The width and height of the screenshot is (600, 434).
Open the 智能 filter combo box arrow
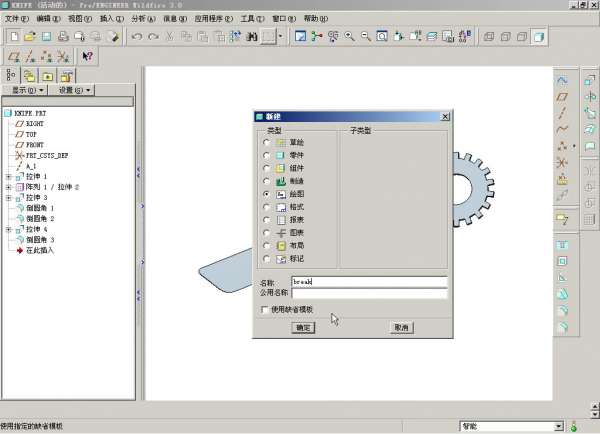tap(559, 426)
